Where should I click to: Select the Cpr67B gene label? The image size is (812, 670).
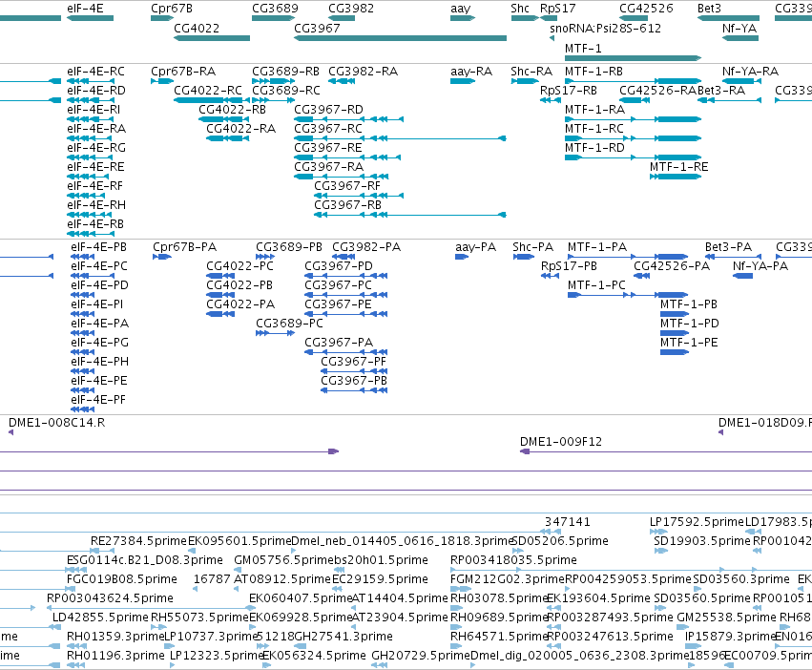pyautogui.click(x=172, y=9)
